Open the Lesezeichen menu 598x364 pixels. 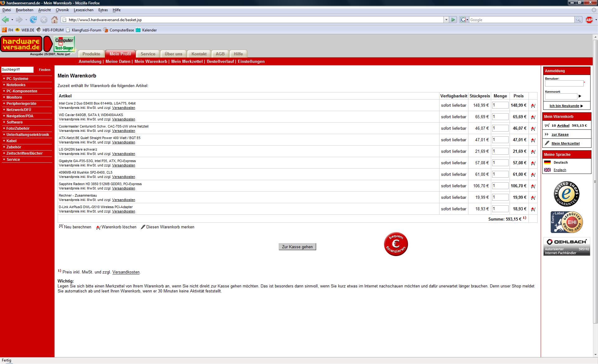coord(83,10)
